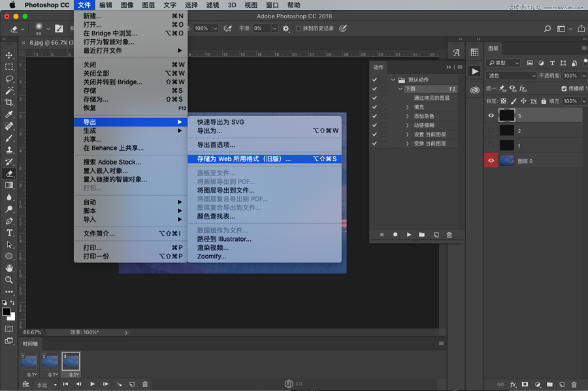Choose 存储为 Web 所用格式 (旧版)
Screen dimensions: 588x391
click(x=244, y=159)
